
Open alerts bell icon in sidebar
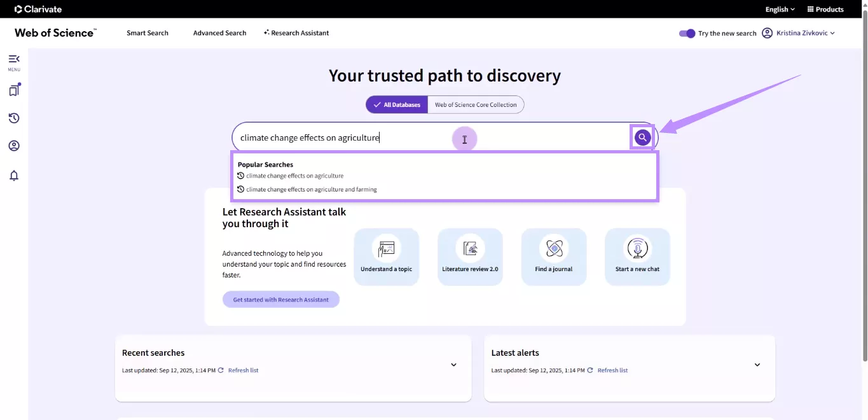(x=14, y=176)
